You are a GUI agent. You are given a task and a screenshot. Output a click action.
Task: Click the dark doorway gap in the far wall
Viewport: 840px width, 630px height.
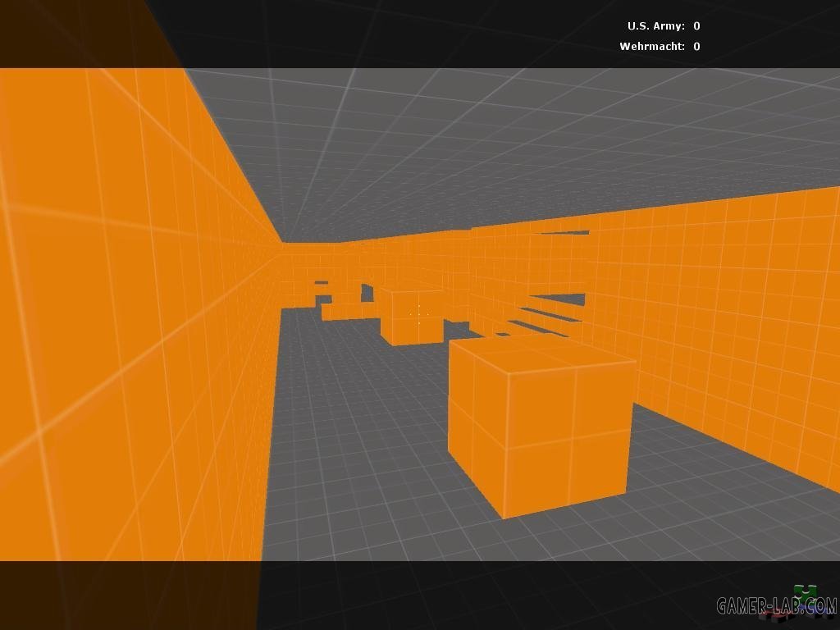[x=366, y=293]
